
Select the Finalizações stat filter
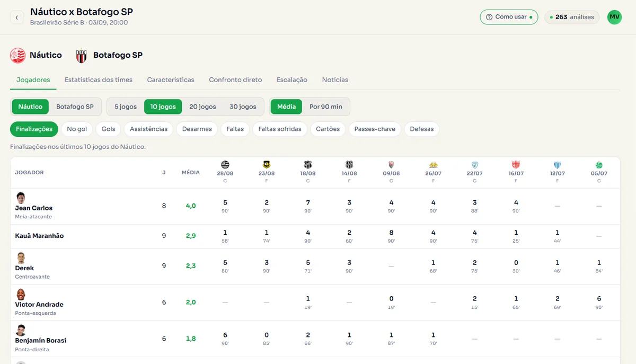(x=34, y=129)
